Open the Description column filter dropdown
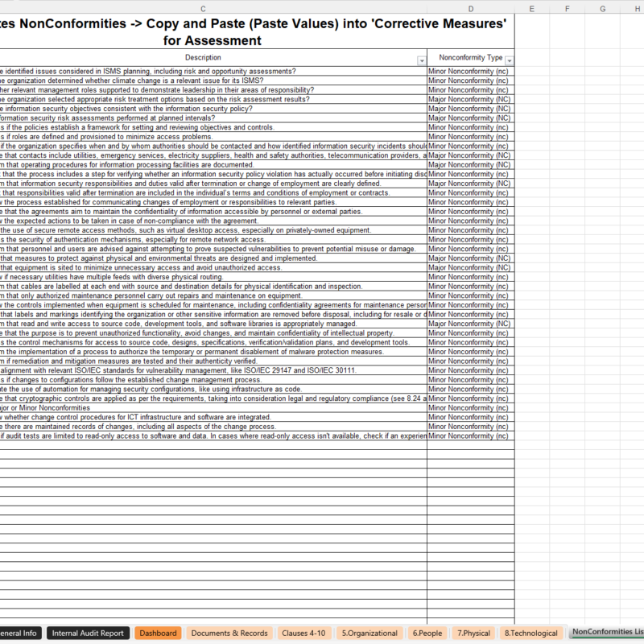644x644 pixels. (x=422, y=61)
